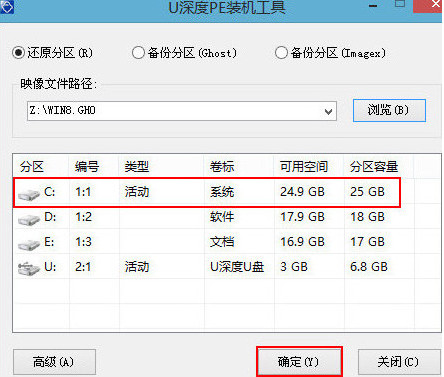Click the 18 GB capacity cell
This screenshot has height=377, width=444.
(367, 217)
